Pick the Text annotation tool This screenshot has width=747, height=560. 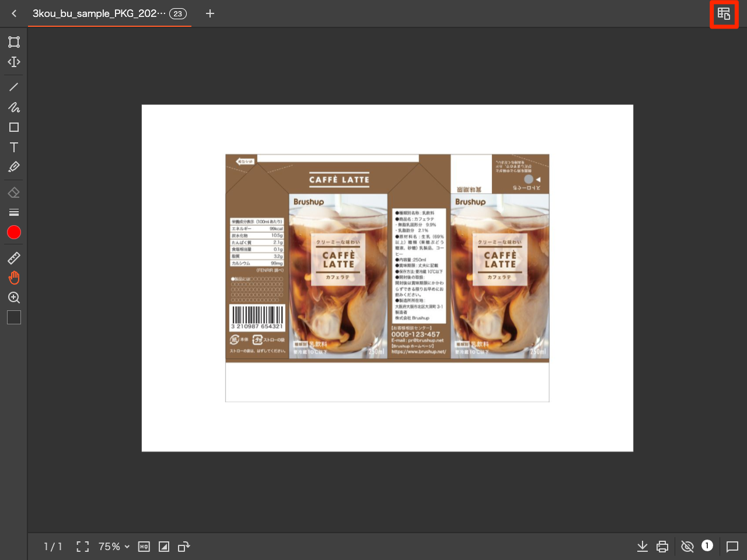(14, 147)
